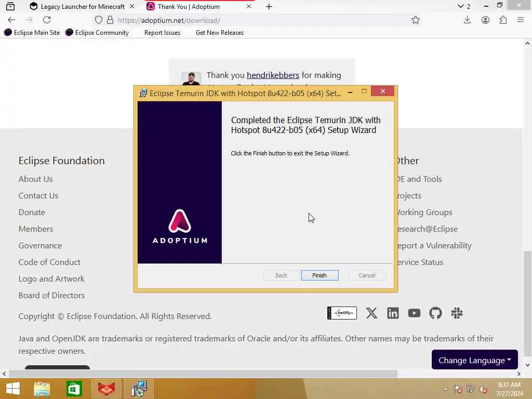This screenshot has height=399, width=532.
Task: Click the padlock site security icon
Action: pyautogui.click(x=110, y=20)
